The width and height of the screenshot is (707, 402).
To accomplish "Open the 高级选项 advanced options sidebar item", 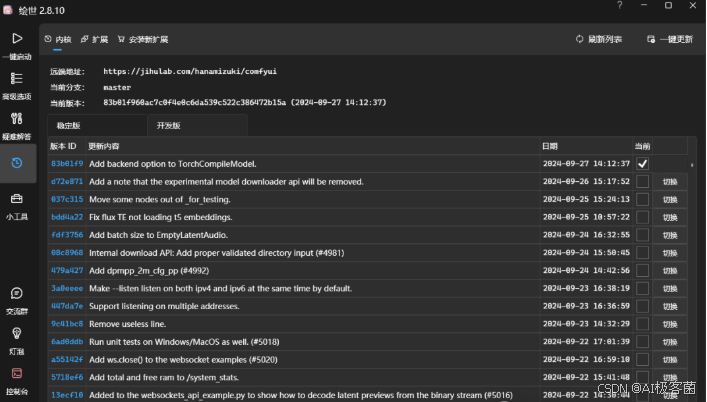I will (x=17, y=86).
